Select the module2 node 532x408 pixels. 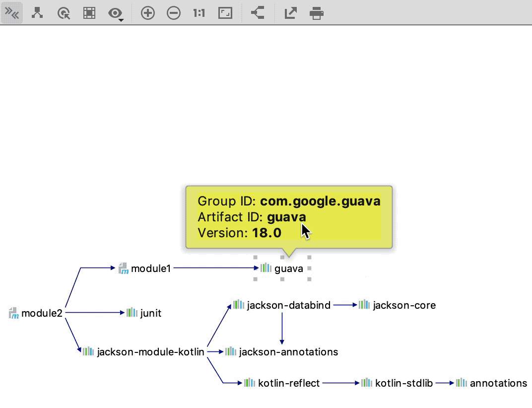point(35,313)
